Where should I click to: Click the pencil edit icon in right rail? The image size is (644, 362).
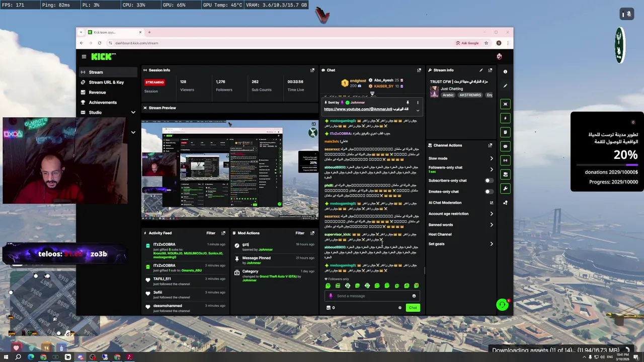coord(505,85)
